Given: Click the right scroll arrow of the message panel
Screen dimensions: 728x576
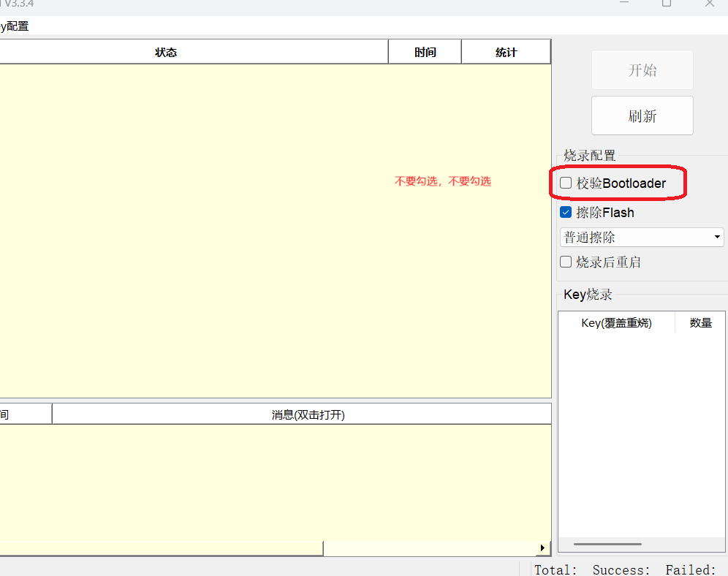Looking at the screenshot, I should tap(542, 547).
